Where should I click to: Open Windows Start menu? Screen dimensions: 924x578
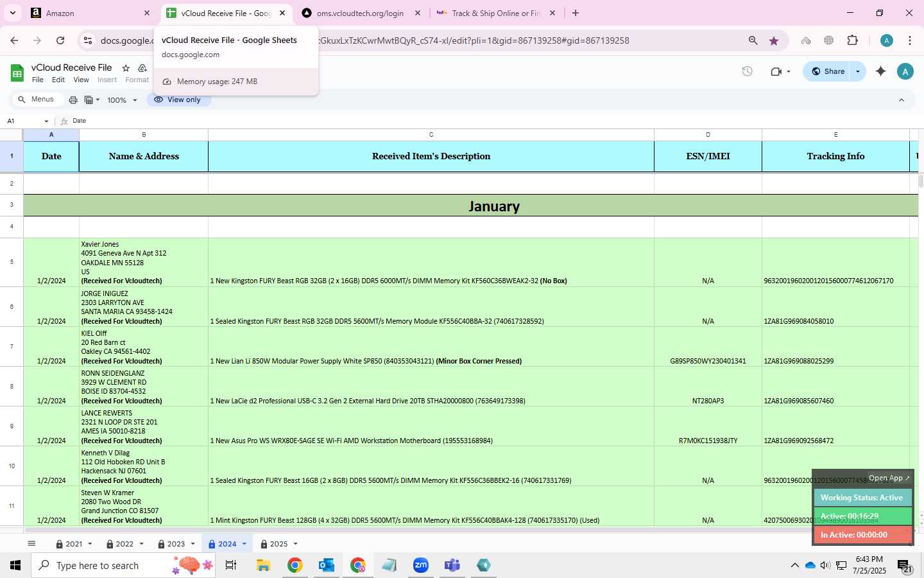tap(15, 565)
